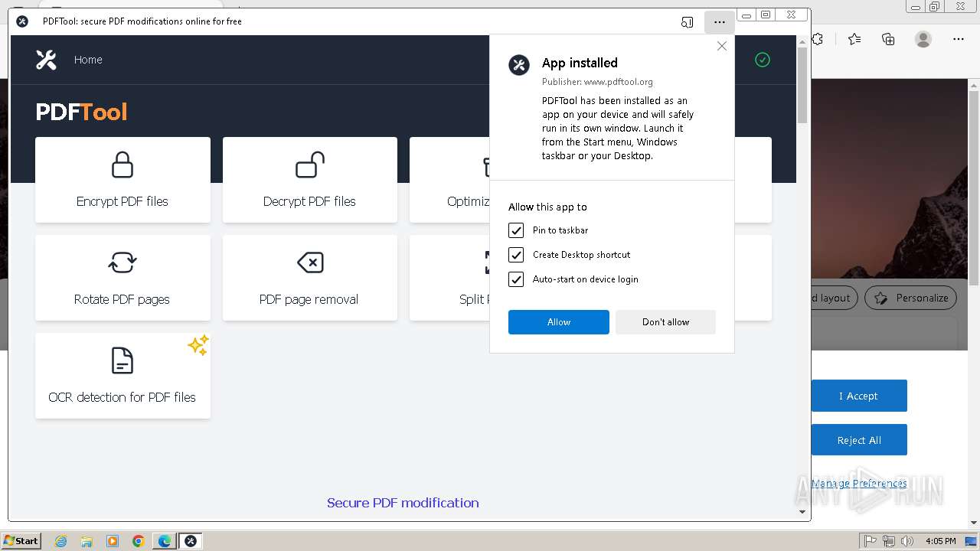
Task: Click the PDFTool vertical scrollbar thumb
Action: tap(802, 85)
